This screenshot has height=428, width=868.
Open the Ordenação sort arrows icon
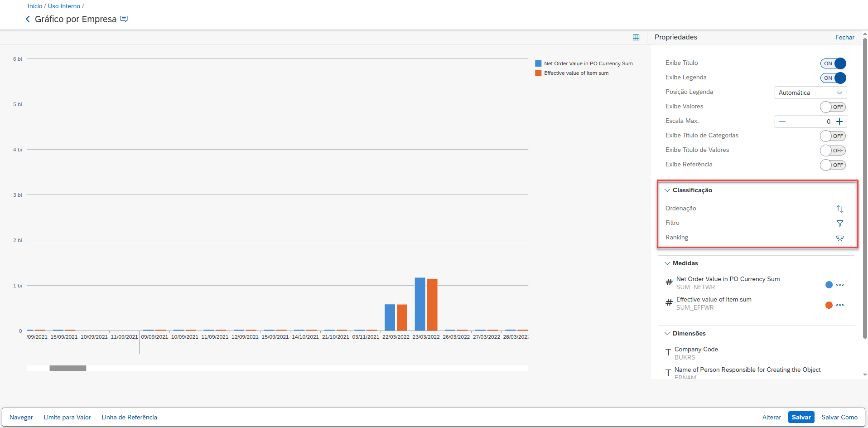[839, 209]
